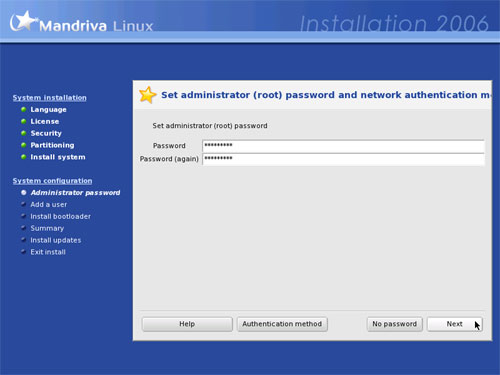Click the 'Installation 2006' banner text
Screen dimensions: 500x375
394,24
